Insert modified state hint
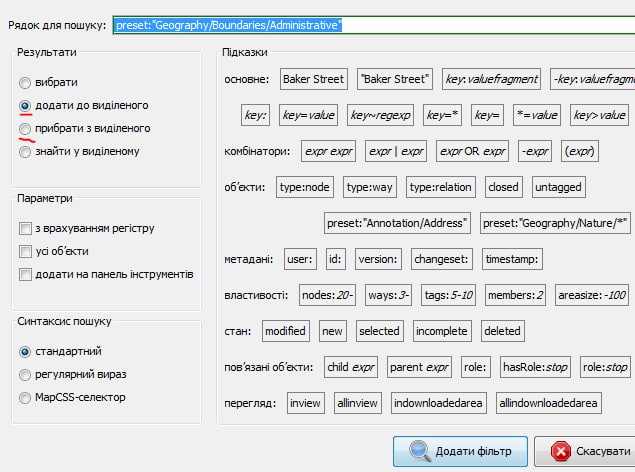This screenshot has height=472, width=635. (x=286, y=331)
